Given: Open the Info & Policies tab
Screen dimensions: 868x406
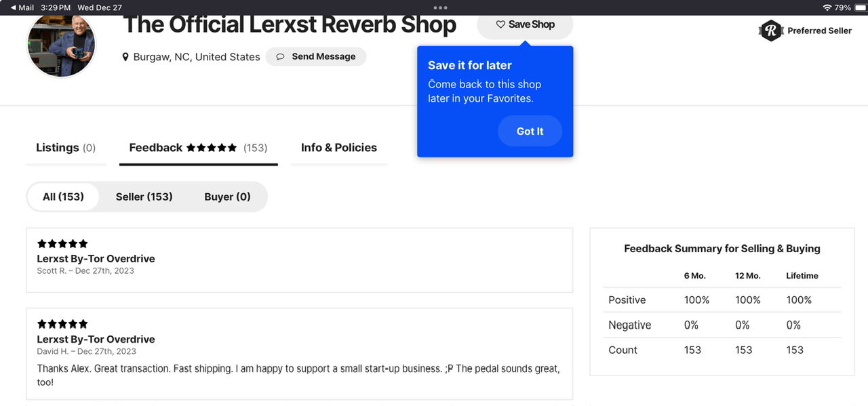Looking at the screenshot, I should [339, 148].
